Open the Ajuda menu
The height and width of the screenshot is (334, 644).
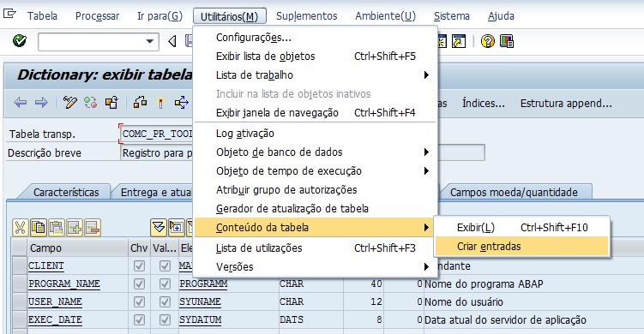[501, 16]
